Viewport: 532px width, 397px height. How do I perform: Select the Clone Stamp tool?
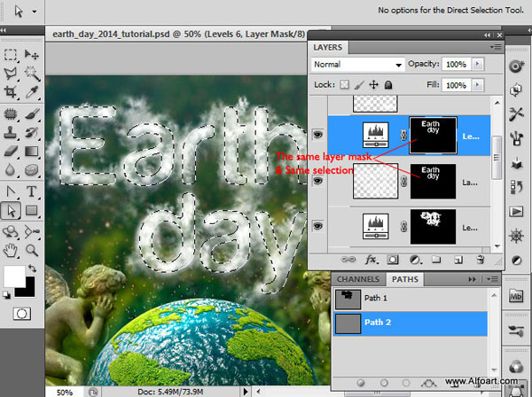pyautogui.click(x=10, y=132)
